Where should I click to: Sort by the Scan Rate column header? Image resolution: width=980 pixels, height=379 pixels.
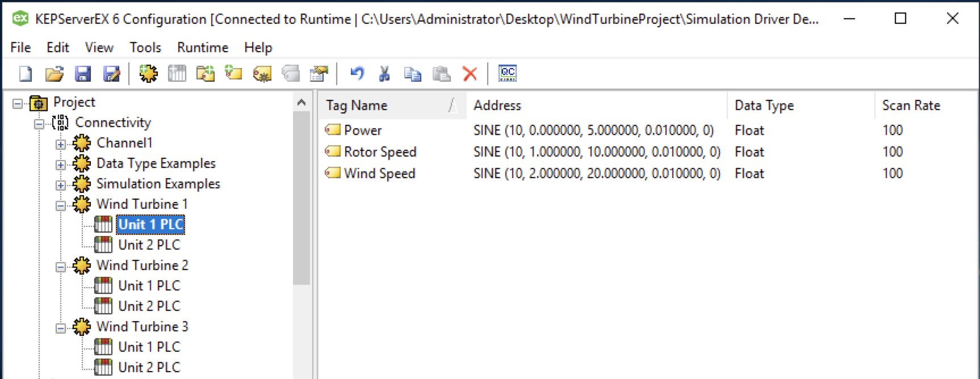click(925, 106)
